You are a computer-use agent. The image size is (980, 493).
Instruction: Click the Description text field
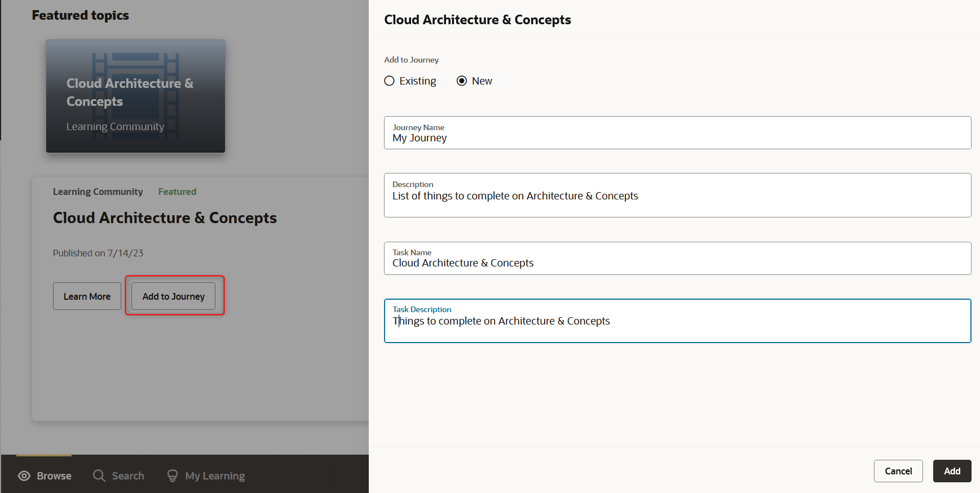(677, 195)
